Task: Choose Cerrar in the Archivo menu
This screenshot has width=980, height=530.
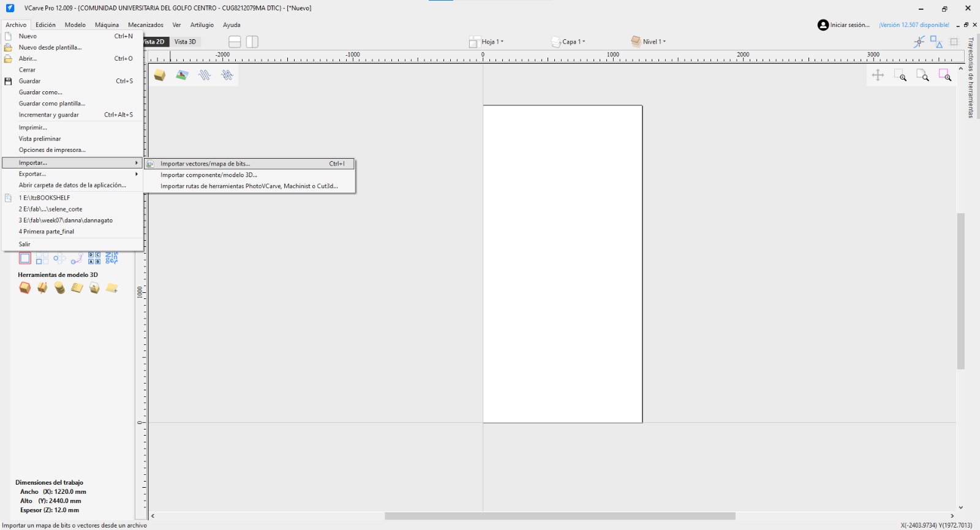Action: [73, 70]
